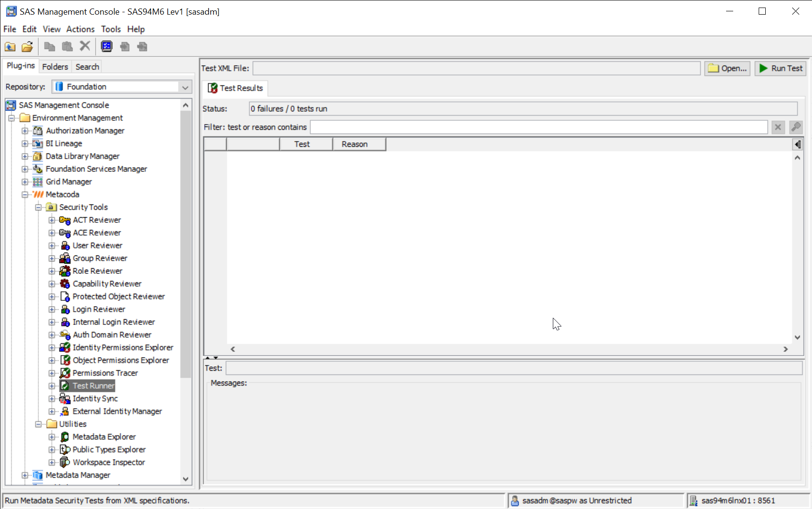Image resolution: width=812 pixels, height=509 pixels.
Task: Click the Up One Level toolbar icon
Action: click(10, 46)
